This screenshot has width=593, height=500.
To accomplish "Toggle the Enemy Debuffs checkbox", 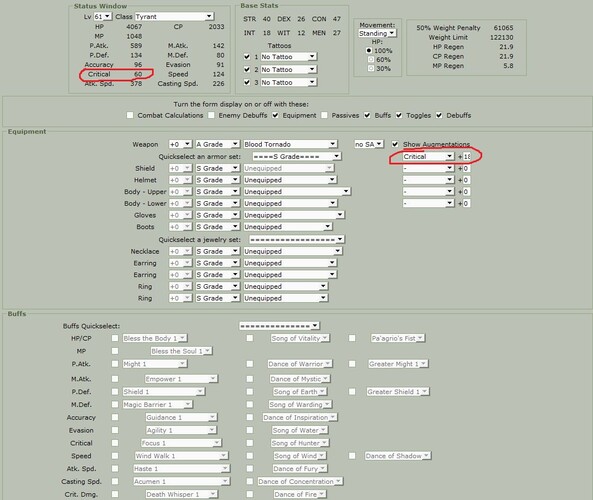I will [211, 115].
